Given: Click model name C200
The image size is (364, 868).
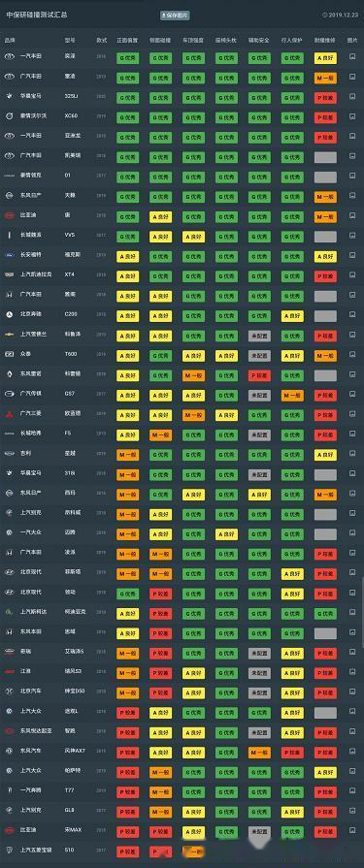Looking at the screenshot, I should (x=71, y=314).
